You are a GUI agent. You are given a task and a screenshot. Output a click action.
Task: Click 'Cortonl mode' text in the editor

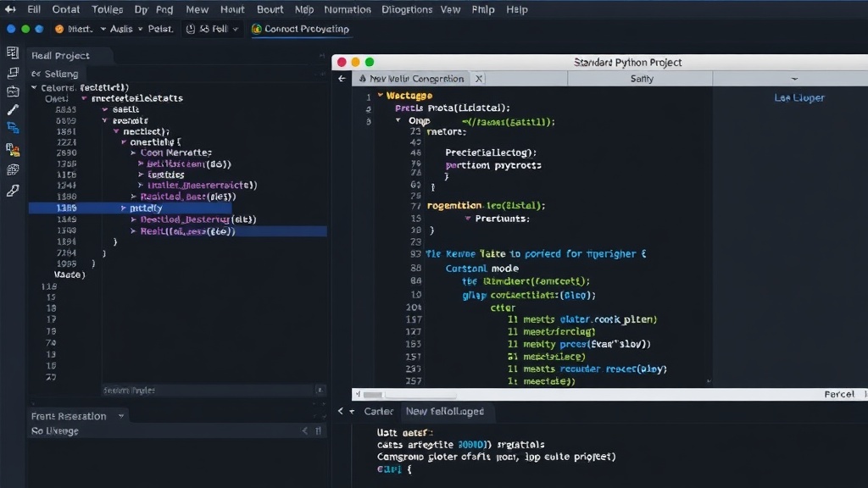click(x=482, y=269)
